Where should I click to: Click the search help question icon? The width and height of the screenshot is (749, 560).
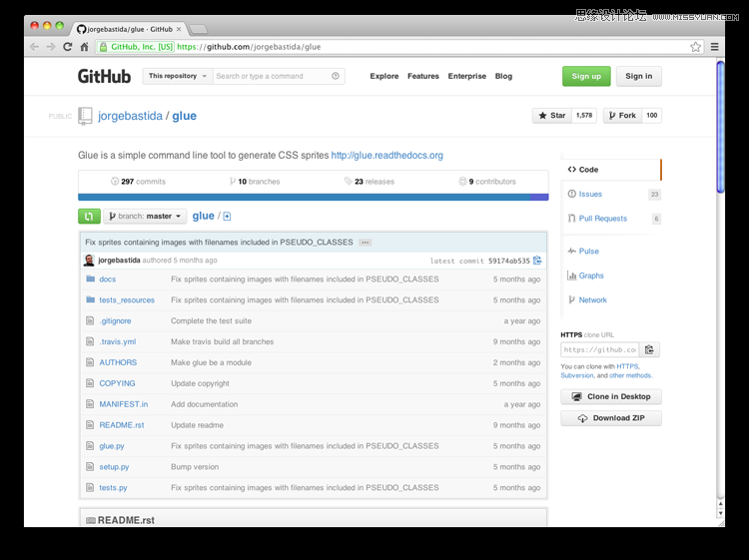click(336, 76)
